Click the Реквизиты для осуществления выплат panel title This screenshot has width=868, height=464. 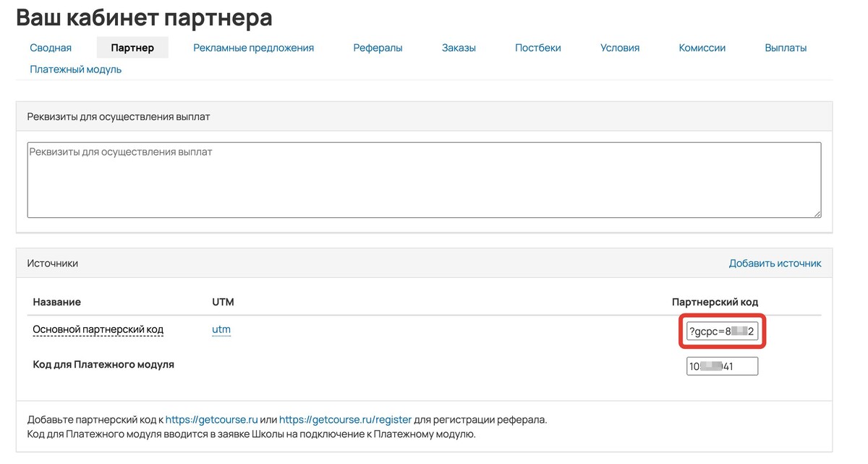(x=119, y=117)
